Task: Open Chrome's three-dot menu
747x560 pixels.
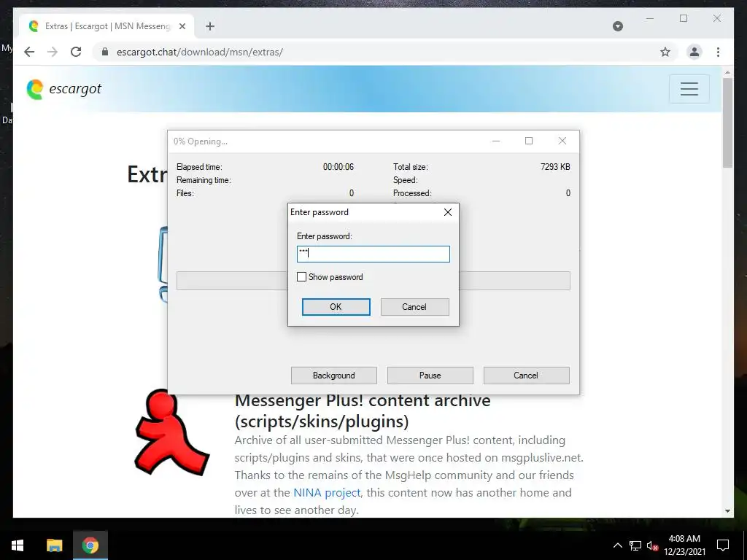Action: [718, 52]
